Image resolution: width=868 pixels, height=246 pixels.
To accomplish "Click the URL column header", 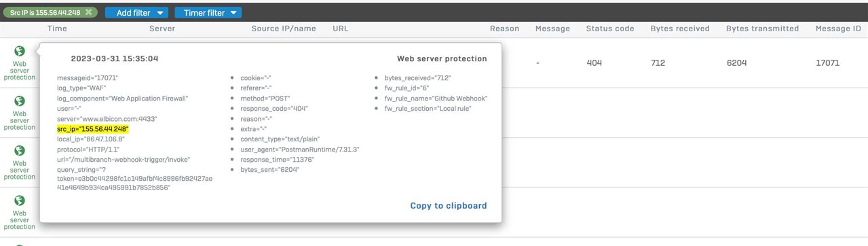I will (x=341, y=29).
